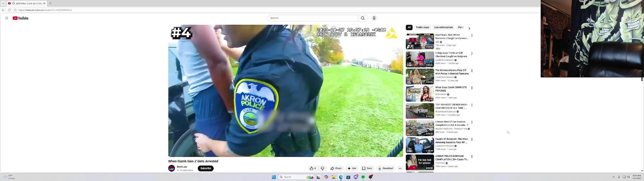This screenshot has height=181, width=644.
Task: Click the Wham Baam Dashcam channel name
Action: (x=446, y=112)
